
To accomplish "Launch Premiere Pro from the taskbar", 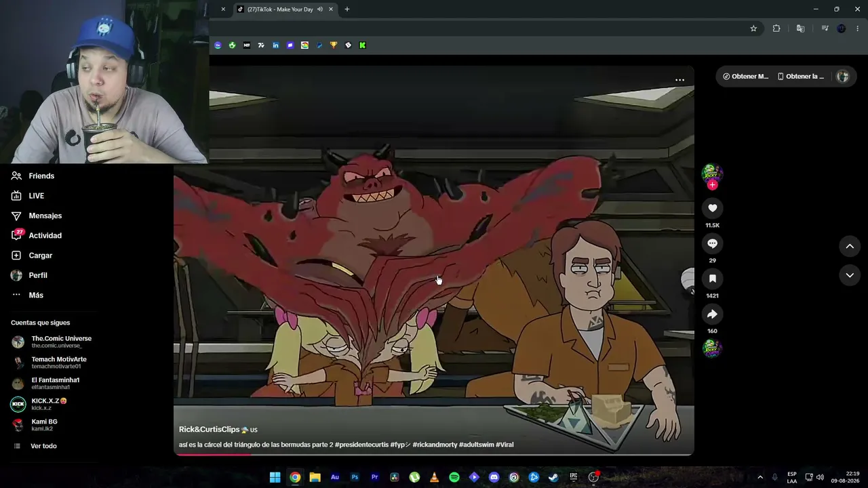I will point(374,477).
